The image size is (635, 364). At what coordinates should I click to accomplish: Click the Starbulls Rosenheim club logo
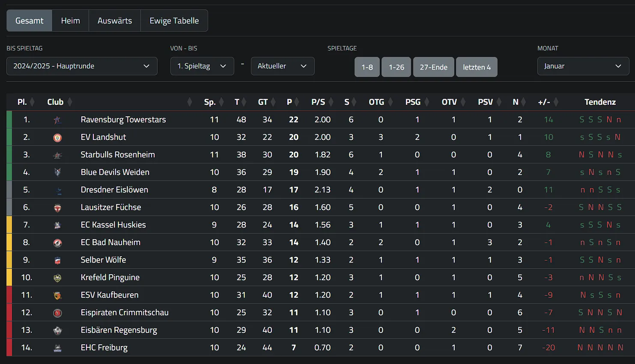[x=57, y=155]
